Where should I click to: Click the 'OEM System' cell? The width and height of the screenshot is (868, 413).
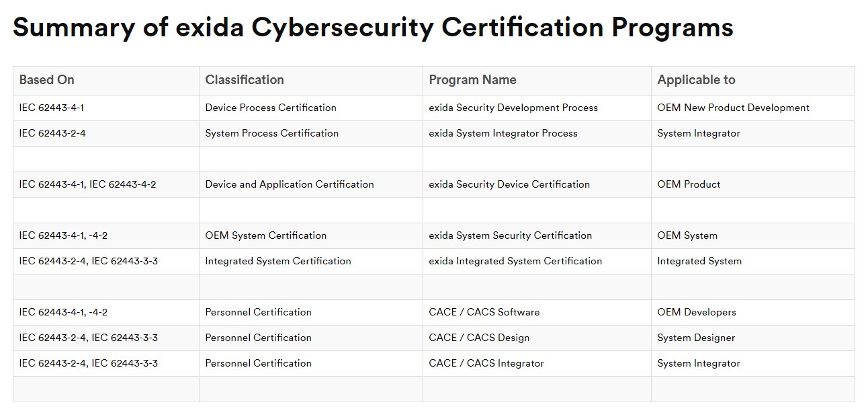(x=753, y=235)
